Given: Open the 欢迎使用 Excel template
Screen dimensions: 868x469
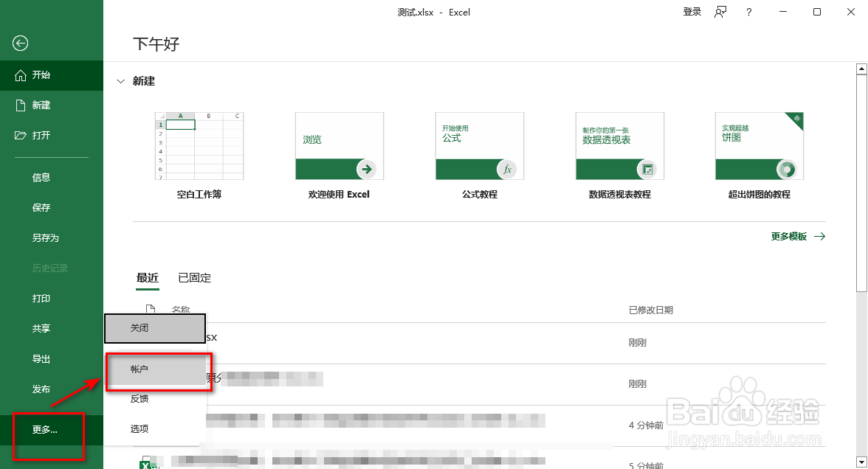Looking at the screenshot, I should [x=339, y=156].
